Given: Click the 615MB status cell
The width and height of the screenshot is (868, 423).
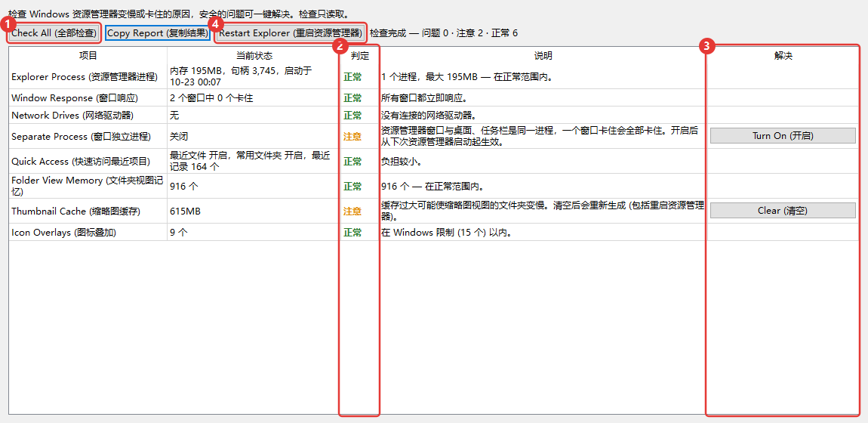Looking at the screenshot, I should coord(254,211).
